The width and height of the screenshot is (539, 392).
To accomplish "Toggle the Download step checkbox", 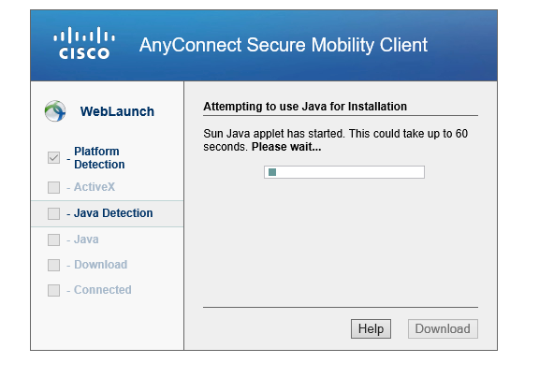I will click(53, 265).
